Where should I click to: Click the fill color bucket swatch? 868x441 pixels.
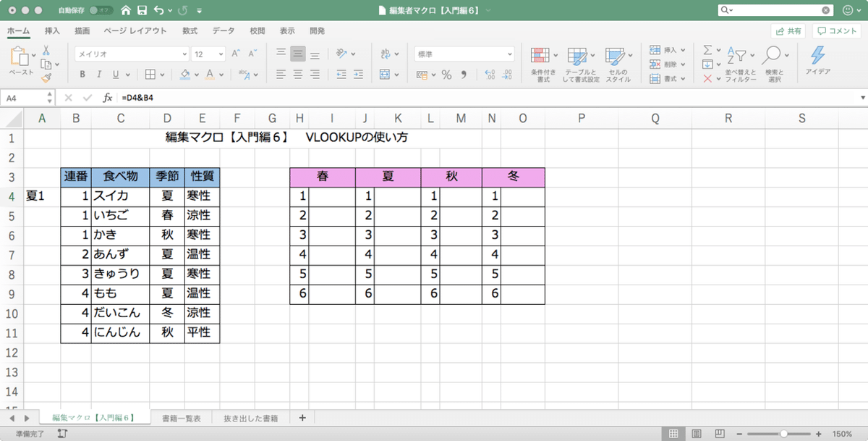(x=184, y=74)
